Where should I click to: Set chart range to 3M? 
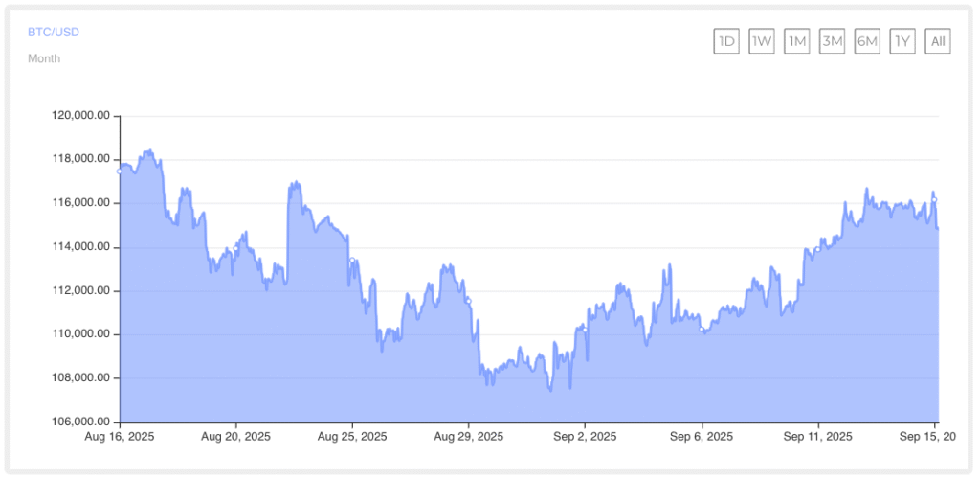tap(833, 42)
